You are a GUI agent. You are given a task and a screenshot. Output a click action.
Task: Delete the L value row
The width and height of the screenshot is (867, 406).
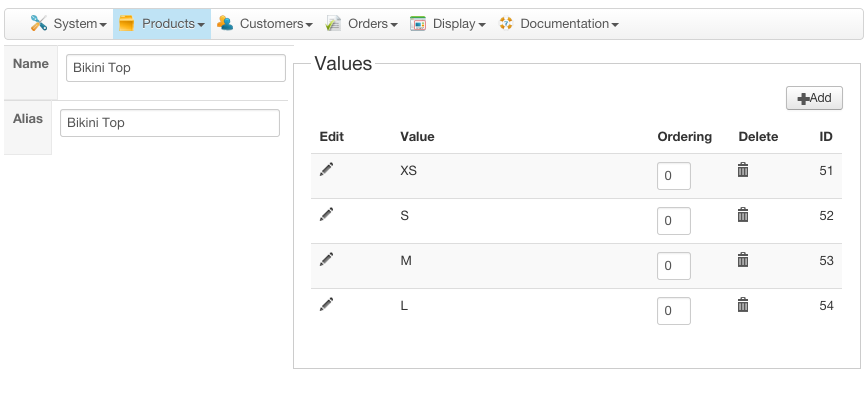[743, 305]
